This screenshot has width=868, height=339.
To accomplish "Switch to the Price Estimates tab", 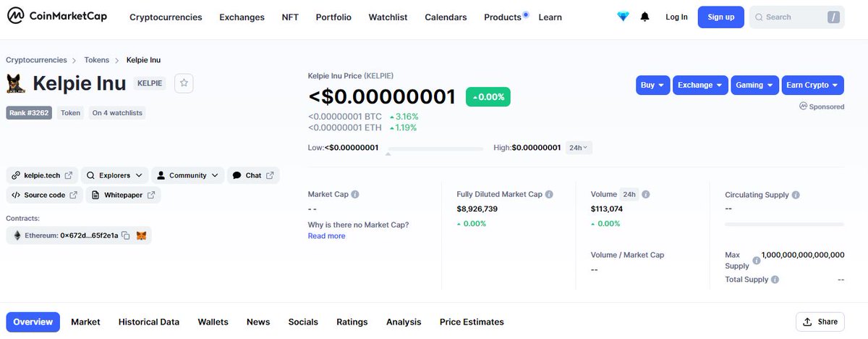I will (x=472, y=322).
